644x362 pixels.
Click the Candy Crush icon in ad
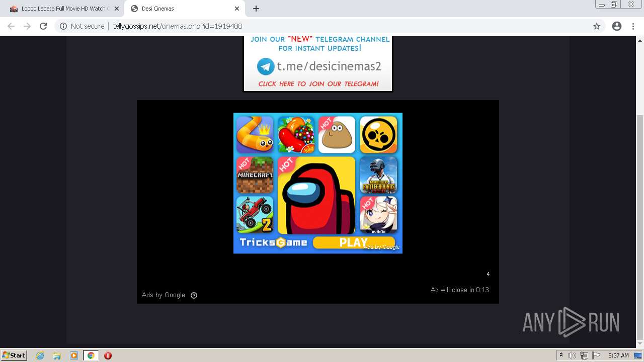(x=296, y=135)
